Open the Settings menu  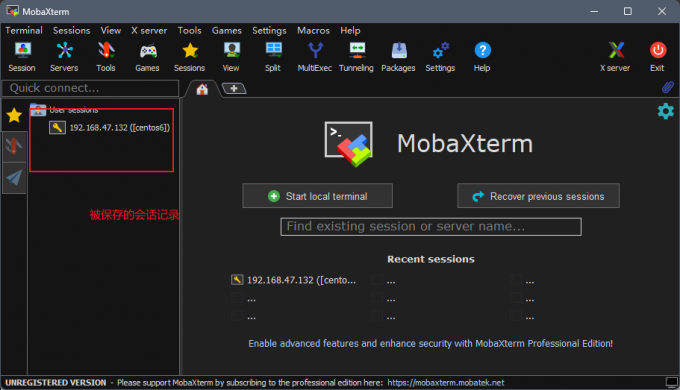[x=269, y=30]
